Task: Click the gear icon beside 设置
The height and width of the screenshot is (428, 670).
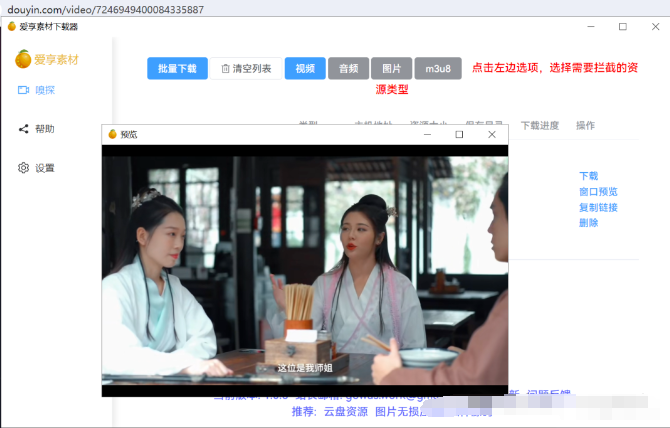Action: [24, 168]
